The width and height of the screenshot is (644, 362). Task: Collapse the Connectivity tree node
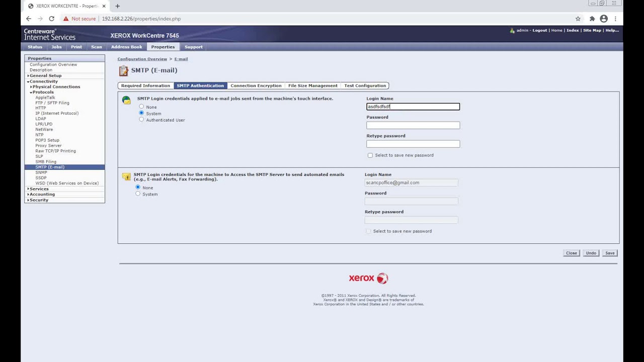[28, 81]
